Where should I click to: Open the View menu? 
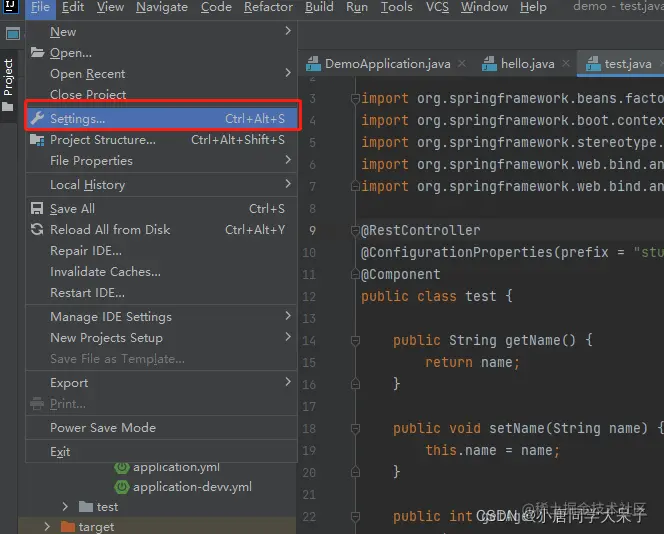(x=110, y=7)
